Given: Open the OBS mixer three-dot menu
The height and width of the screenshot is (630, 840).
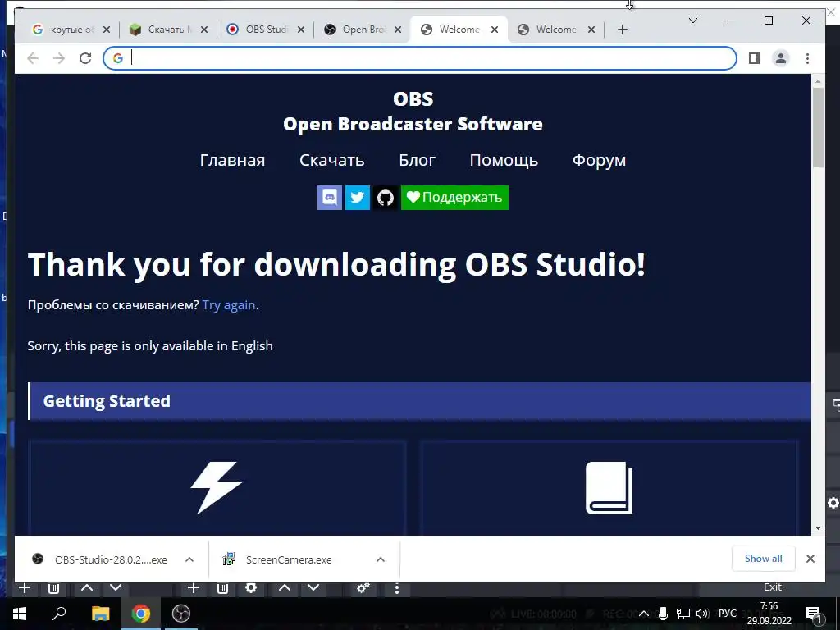Looking at the screenshot, I should tap(396, 588).
